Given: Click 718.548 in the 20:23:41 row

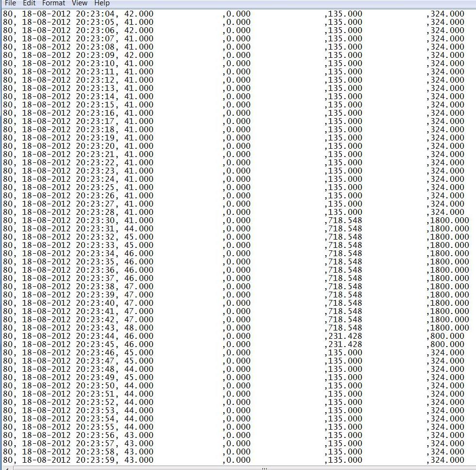Looking at the screenshot, I should [345, 312].
